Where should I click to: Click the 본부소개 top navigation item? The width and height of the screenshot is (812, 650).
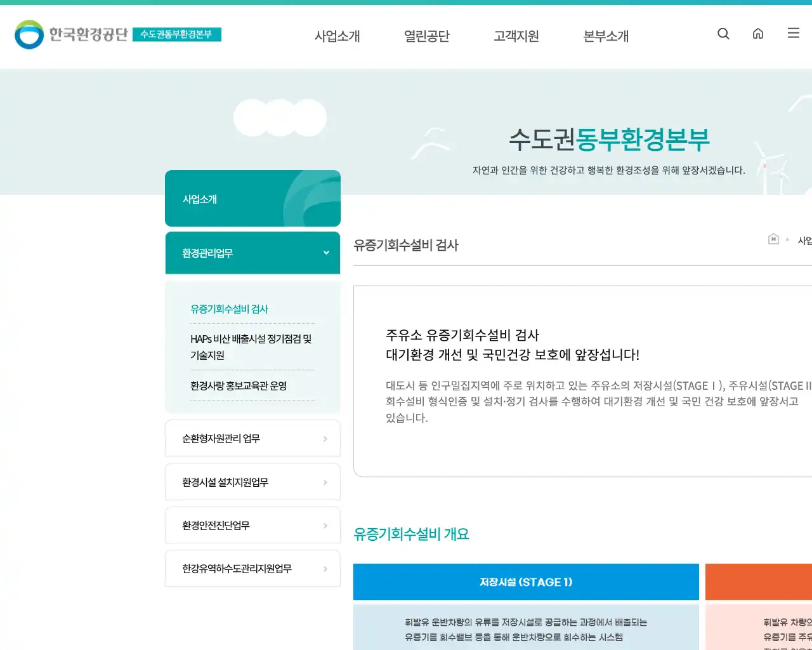605,36
